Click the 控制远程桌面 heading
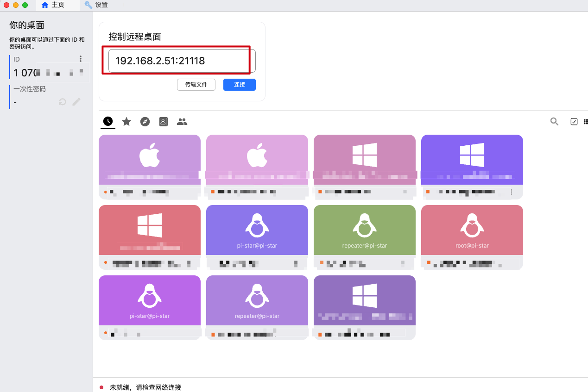Screen dimensions: 588x392 [135, 37]
